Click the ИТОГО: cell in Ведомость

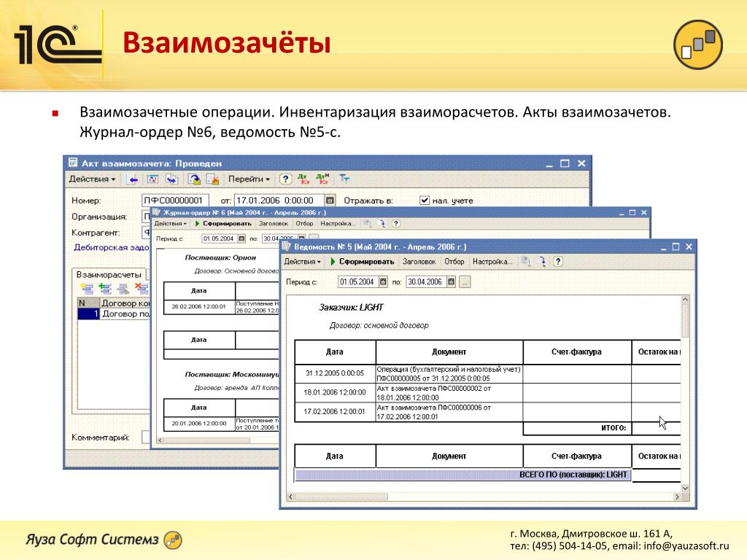tap(577, 428)
